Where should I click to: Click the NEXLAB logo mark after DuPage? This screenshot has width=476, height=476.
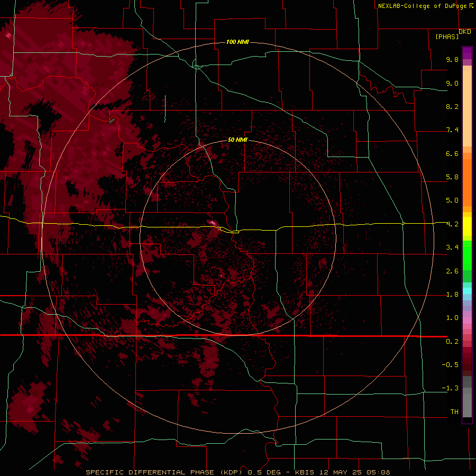[x=471, y=5]
